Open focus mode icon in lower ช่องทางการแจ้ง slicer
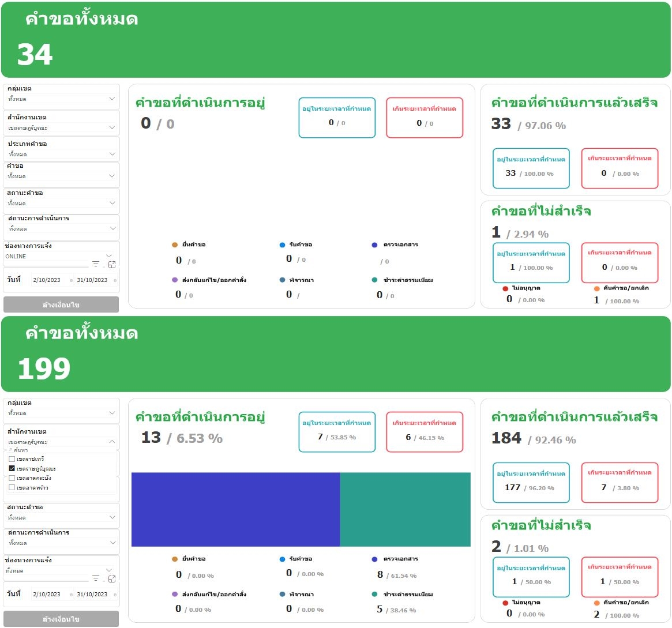The image size is (672, 628). coord(112,578)
